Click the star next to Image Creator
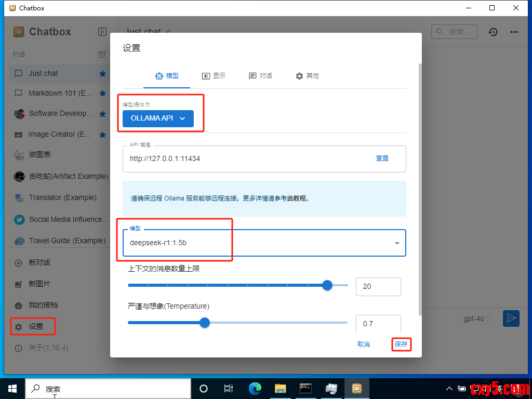Image resolution: width=532 pixels, height=399 pixels. [x=102, y=135]
